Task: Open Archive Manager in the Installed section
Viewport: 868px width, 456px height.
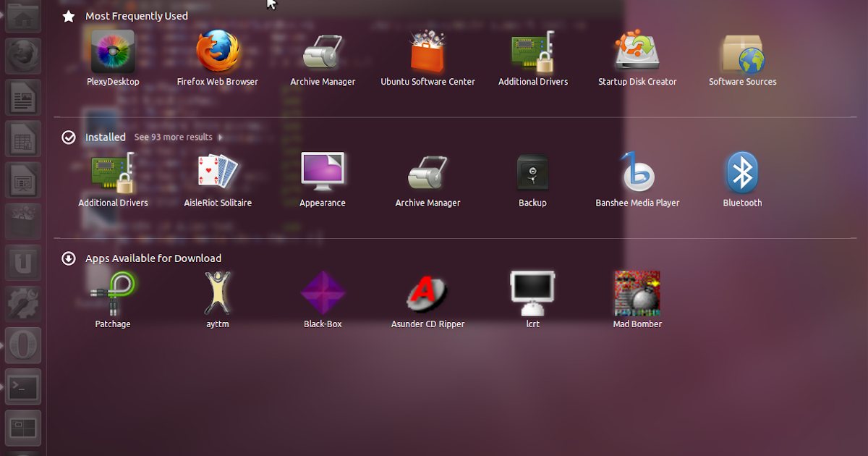Action: 427,180
